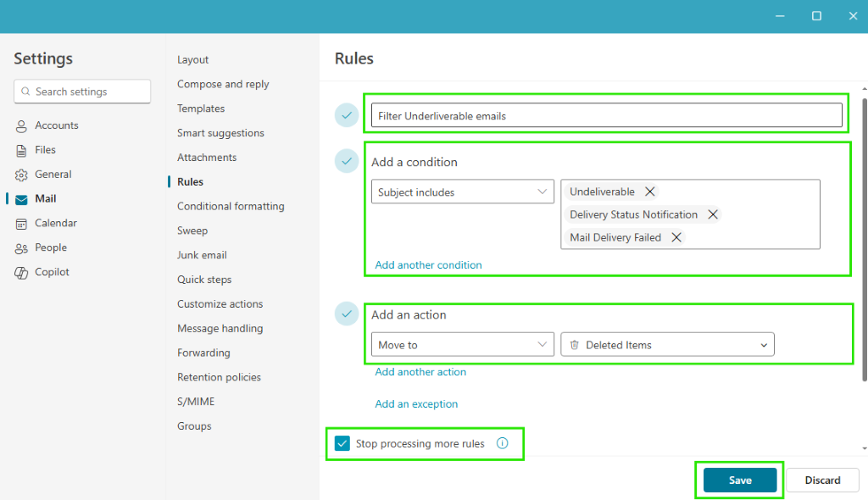Click the checkmark circle beside rule name
The height and width of the screenshot is (500, 868).
[347, 115]
